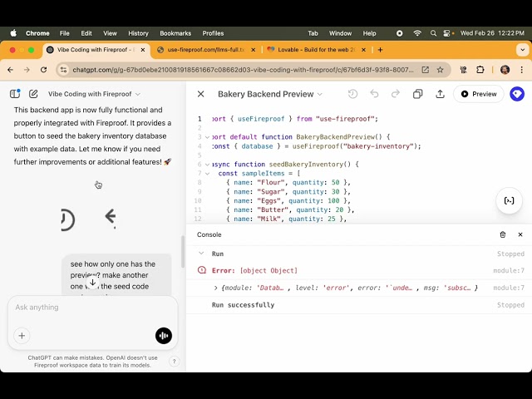The image size is (532, 399).
Task: Toggle the ChatGPT sidebar panel icon
Action: point(15,94)
